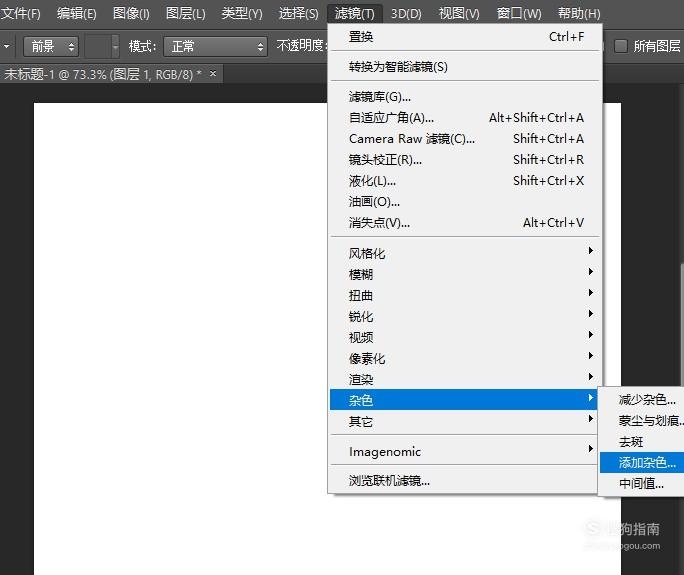
Task: Choose 镜头校正(R)... filter
Action: tap(466, 160)
